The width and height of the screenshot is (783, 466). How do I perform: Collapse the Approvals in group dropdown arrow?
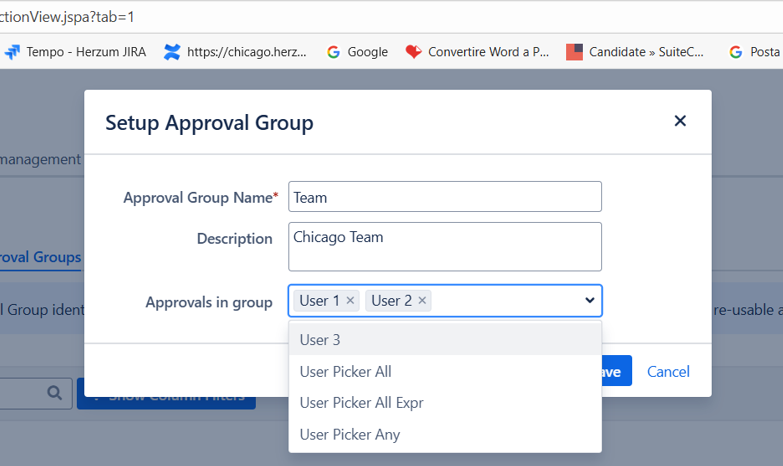coord(589,301)
